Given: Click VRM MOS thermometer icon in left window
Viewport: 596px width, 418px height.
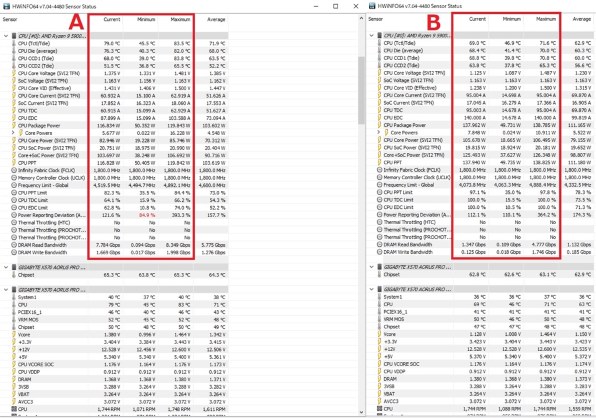Looking at the screenshot, I should (x=14, y=320).
